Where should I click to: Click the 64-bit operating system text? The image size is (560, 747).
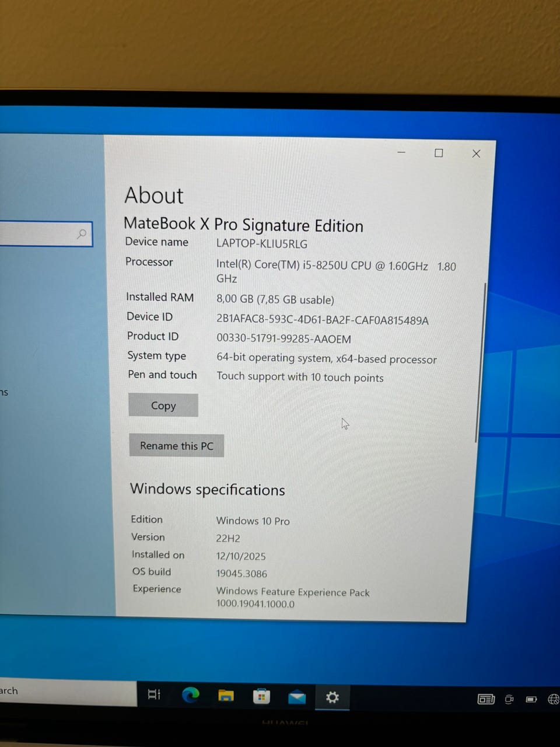(x=326, y=358)
